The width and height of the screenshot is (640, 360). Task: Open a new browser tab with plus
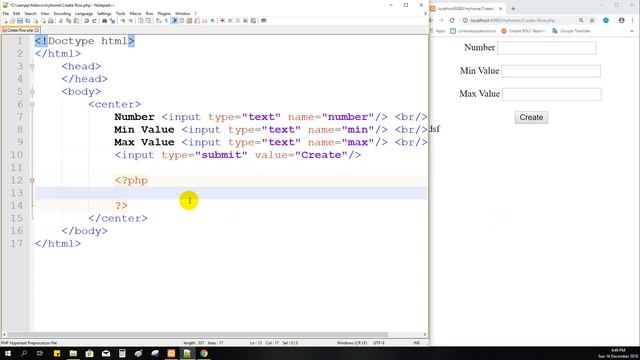click(513, 8)
